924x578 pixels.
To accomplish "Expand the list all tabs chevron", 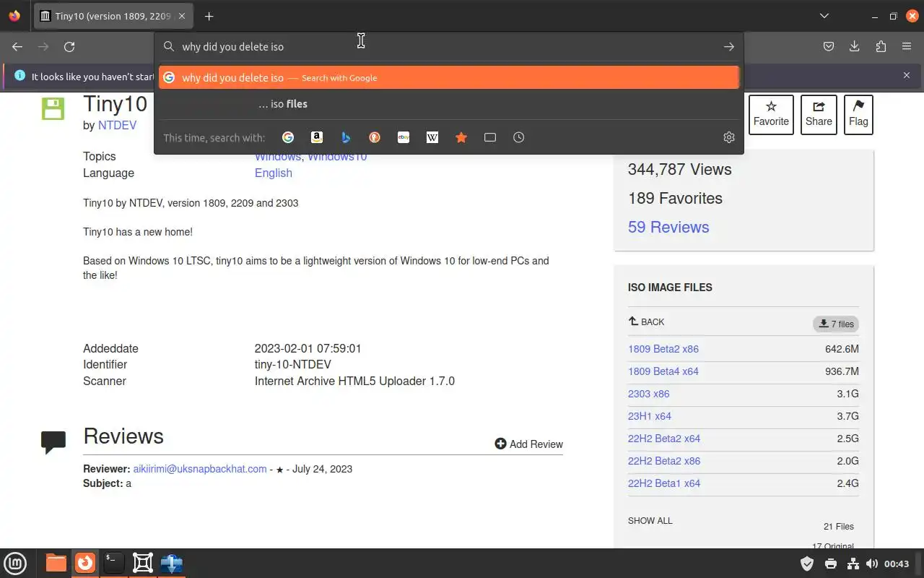I will point(824,16).
